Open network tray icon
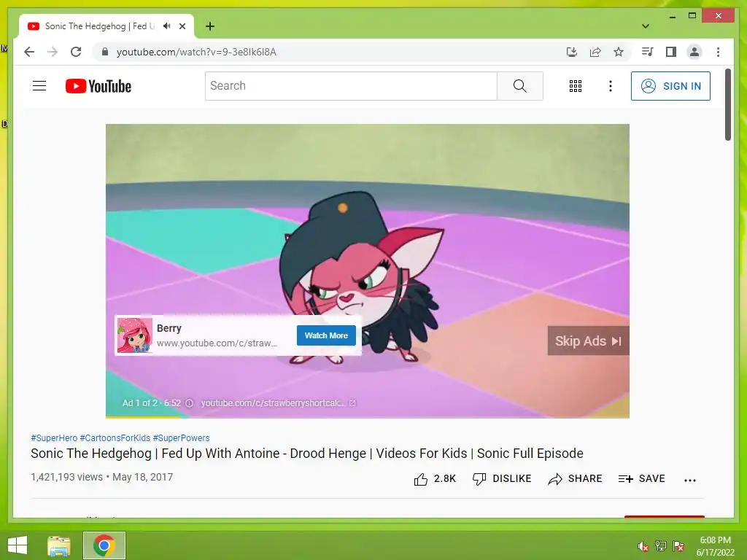 click(x=661, y=546)
